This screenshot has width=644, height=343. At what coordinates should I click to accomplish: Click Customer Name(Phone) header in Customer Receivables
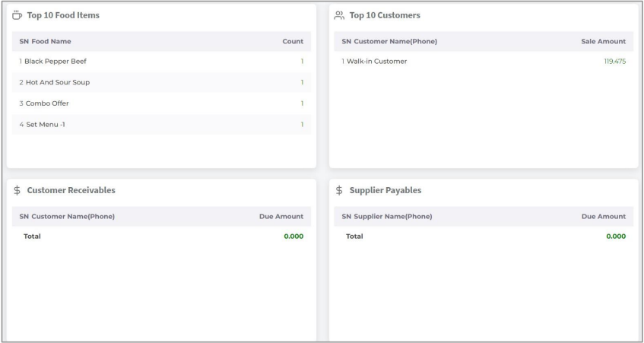73,217
